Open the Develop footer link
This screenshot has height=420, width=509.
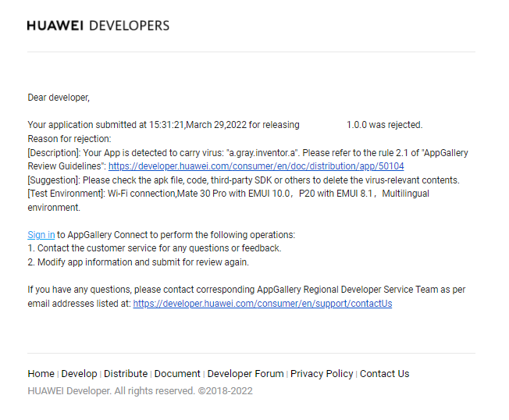click(79, 374)
